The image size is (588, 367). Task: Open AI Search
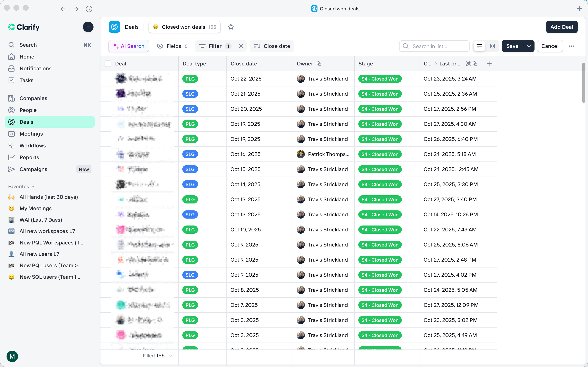point(129,46)
